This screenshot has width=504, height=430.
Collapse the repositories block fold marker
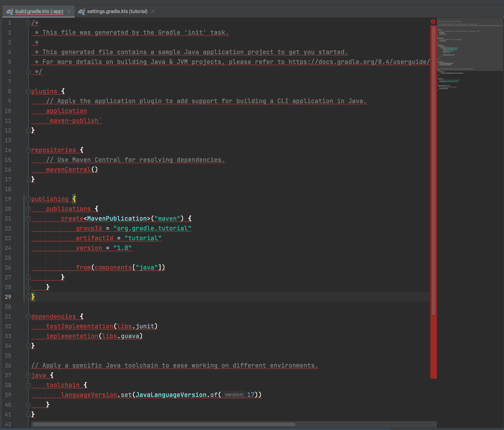coord(28,150)
